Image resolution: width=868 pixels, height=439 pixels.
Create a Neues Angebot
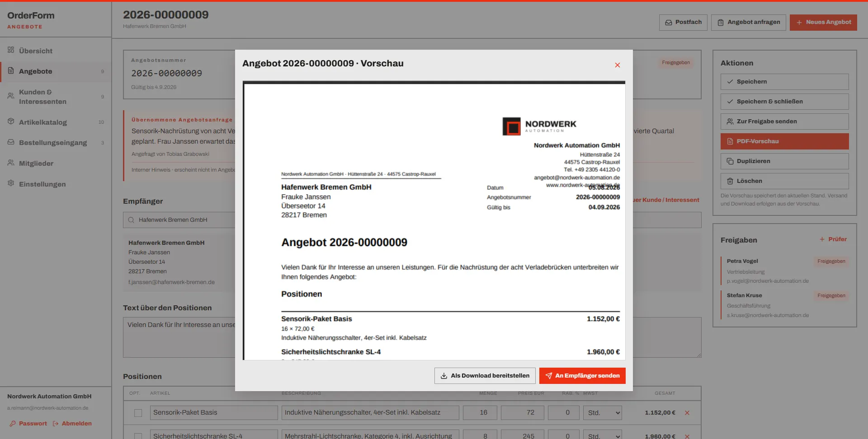823,22
